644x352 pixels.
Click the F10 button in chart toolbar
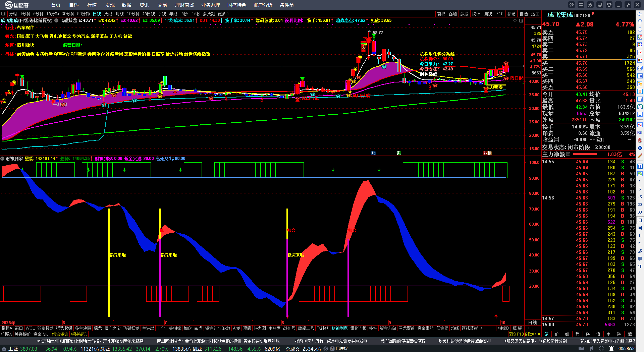[500, 14]
